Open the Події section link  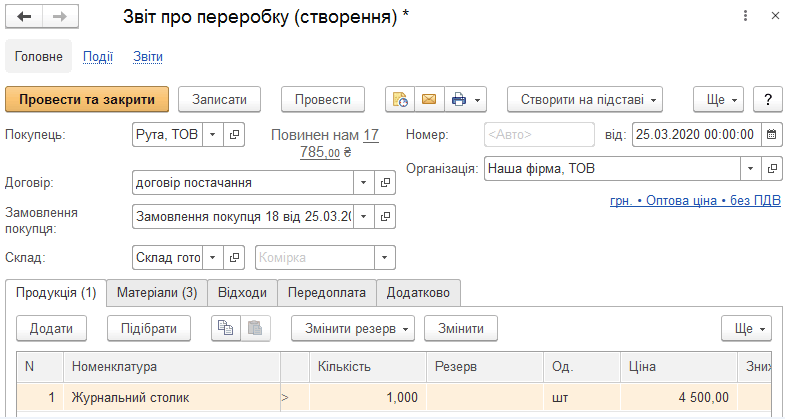point(98,57)
